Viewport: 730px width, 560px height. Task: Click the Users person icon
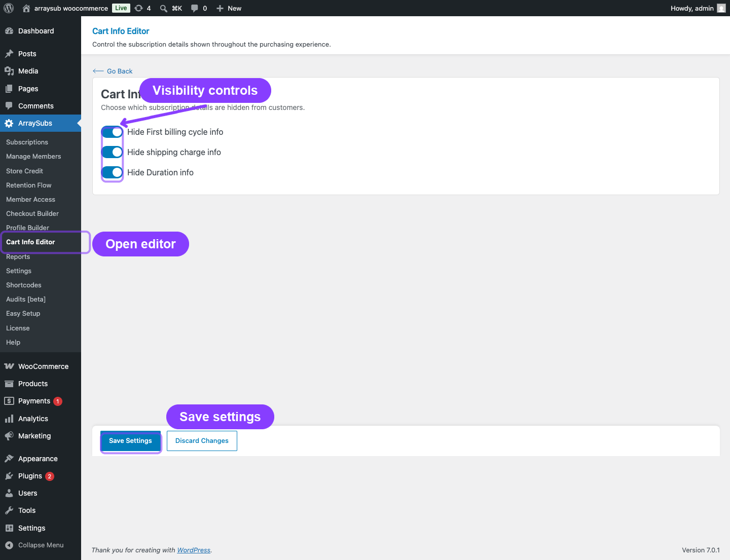pos(9,493)
